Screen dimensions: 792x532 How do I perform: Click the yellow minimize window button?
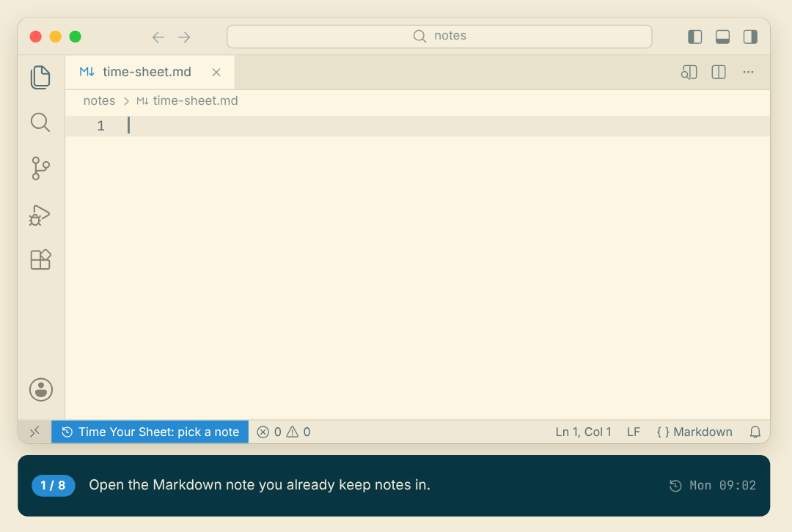(56, 37)
